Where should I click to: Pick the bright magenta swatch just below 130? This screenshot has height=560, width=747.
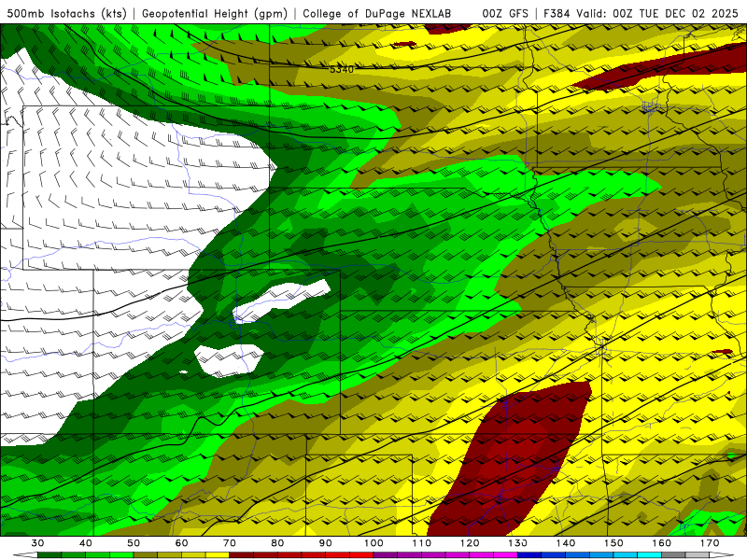505,555
